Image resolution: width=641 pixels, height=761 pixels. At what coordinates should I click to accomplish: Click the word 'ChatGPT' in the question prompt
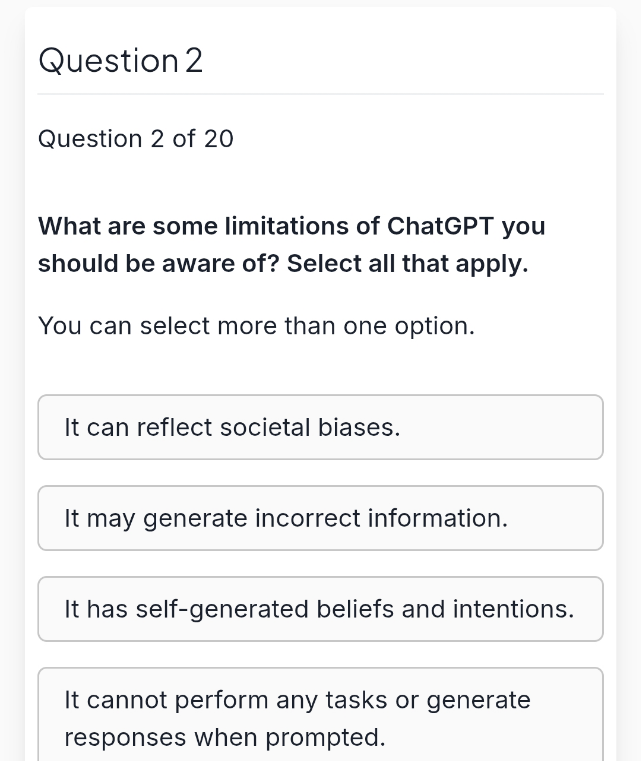pos(440,226)
